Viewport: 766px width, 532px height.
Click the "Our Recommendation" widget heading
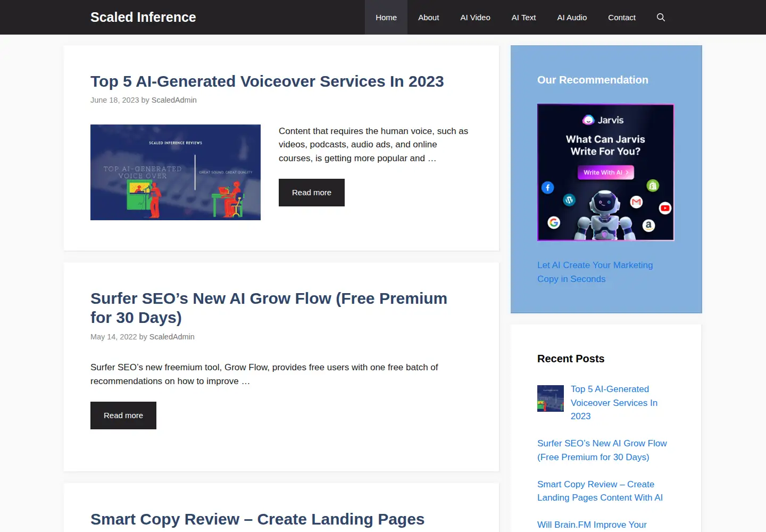tap(593, 80)
